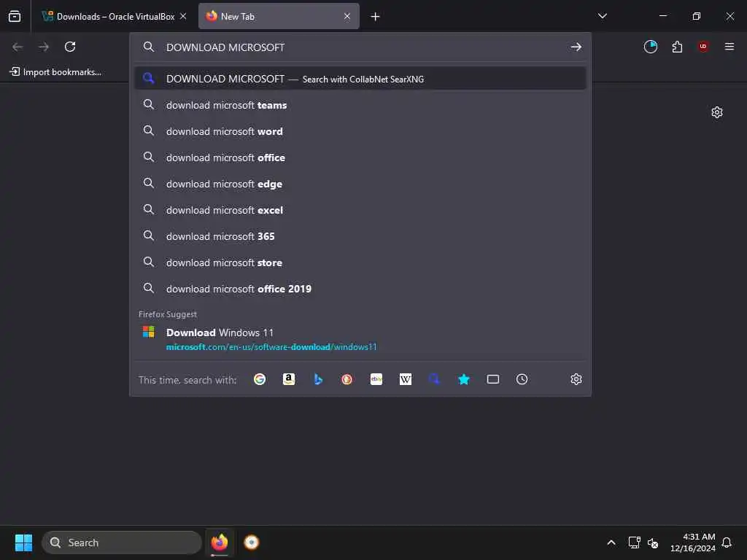Personalize New Tab gear icon
This screenshot has width=747, height=560.
pyautogui.click(x=717, y=112)
